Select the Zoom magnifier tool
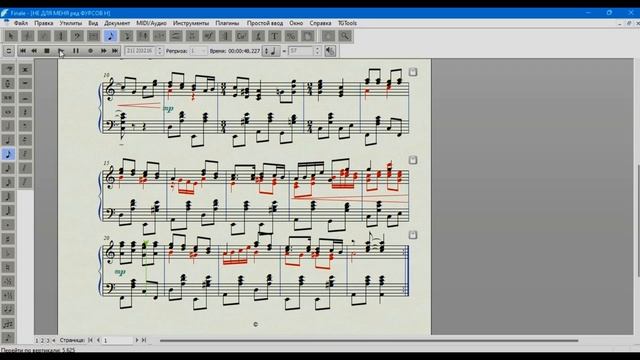The height and width of the screenshot is (360, 640). [345, 36]
